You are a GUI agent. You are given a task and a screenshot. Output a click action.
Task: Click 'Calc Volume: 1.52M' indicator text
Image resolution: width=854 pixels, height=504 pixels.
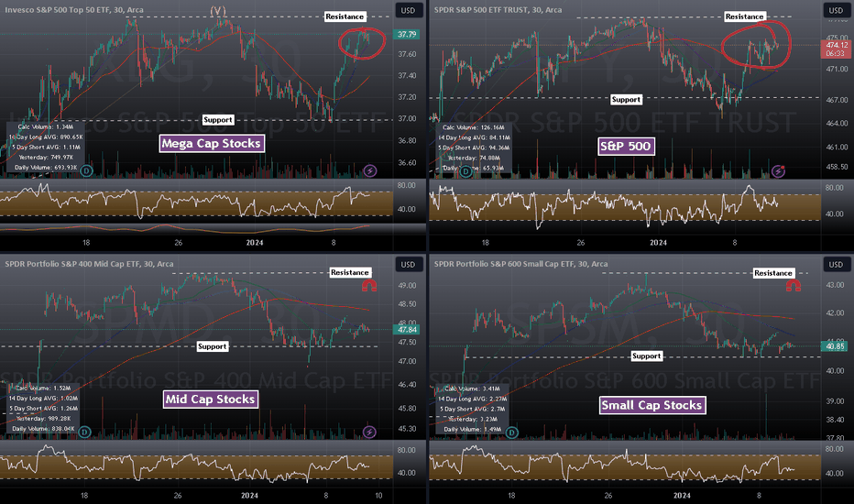coord(43,389)
